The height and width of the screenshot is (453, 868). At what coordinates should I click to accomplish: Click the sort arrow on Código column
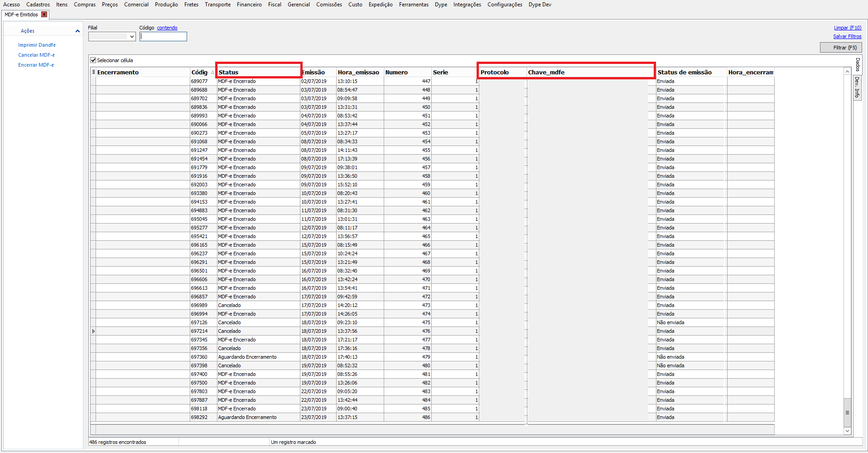pos(212,73)
